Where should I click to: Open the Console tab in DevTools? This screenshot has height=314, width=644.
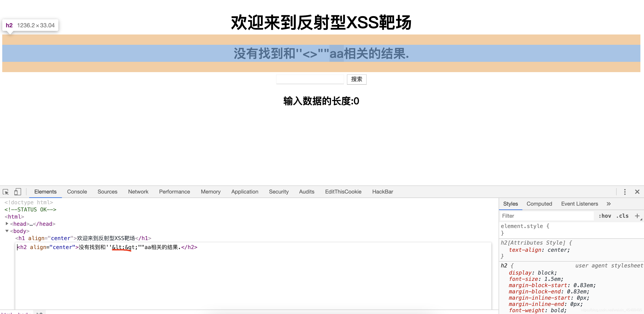[x=77, y=191]
